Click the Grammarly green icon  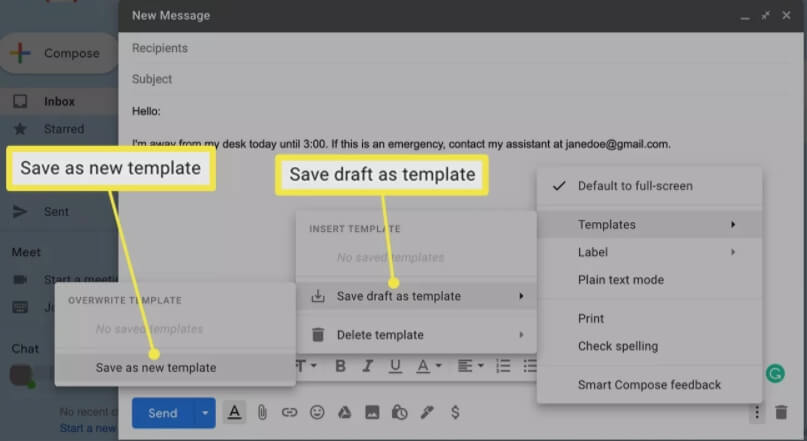tap(775, 373)
